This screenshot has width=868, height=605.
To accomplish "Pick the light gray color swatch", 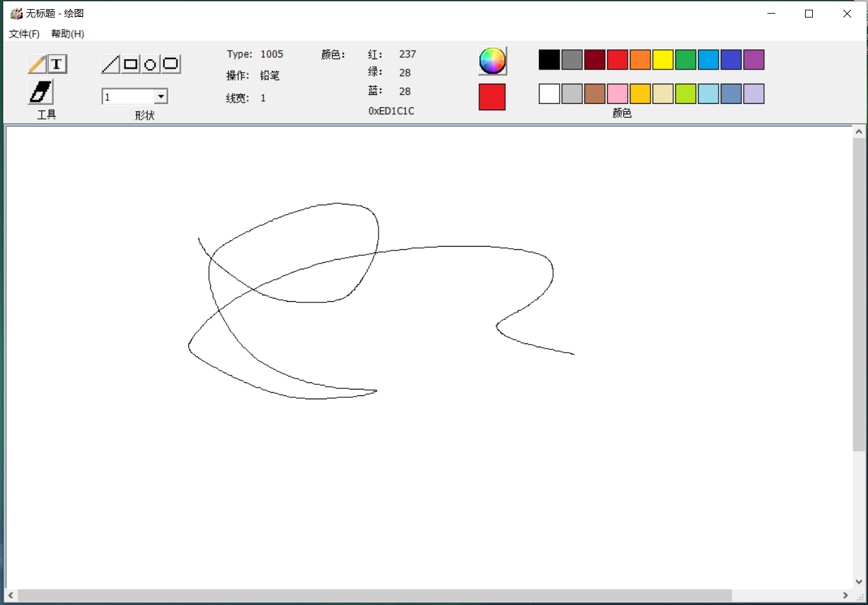I will tap(572, 93).
